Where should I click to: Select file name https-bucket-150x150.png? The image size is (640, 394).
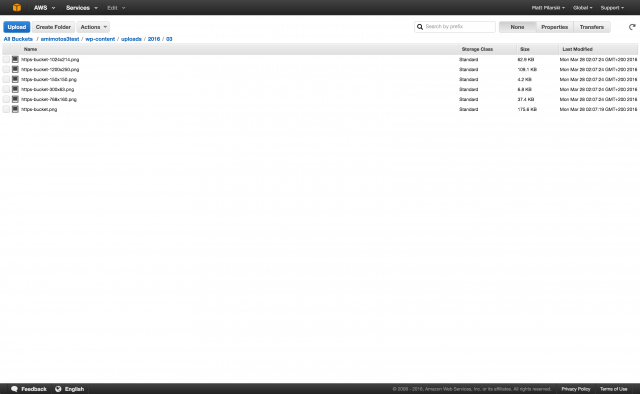point(49,79)
